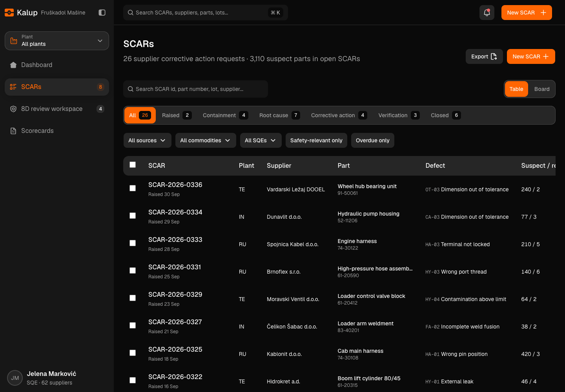565x392 pixels.
Task: Click the Part column header
Action: [x=344, y=165]
